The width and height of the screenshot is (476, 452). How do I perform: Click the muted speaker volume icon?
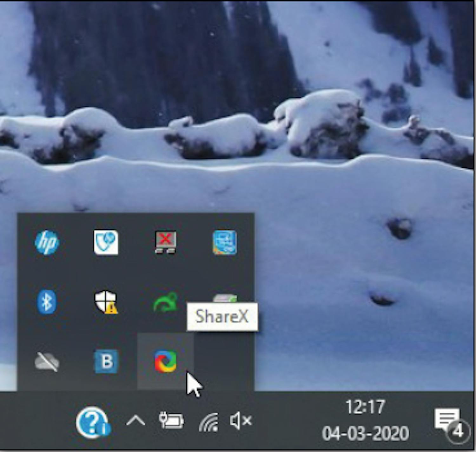[241, 421]
